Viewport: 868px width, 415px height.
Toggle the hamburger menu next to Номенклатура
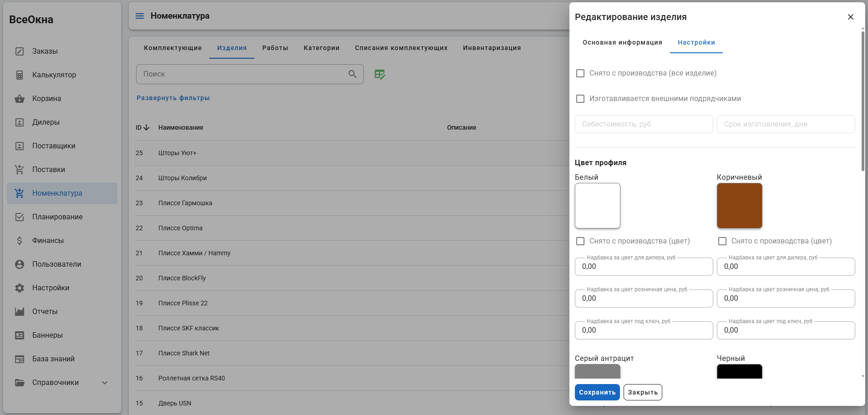tap(140, 16)
